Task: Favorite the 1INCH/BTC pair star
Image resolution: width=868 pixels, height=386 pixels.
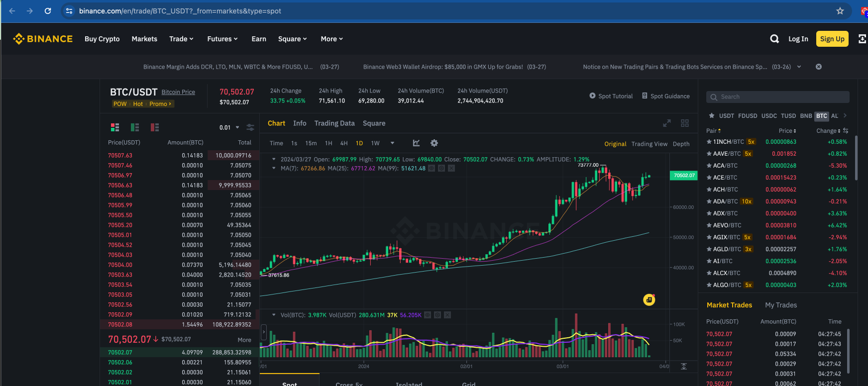Action: pos(709,142)
